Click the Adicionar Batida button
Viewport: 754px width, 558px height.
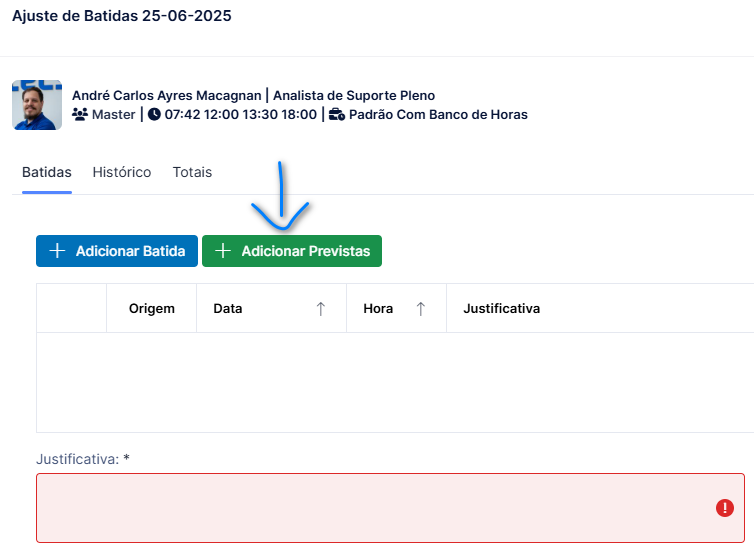[x=117, y=251]
